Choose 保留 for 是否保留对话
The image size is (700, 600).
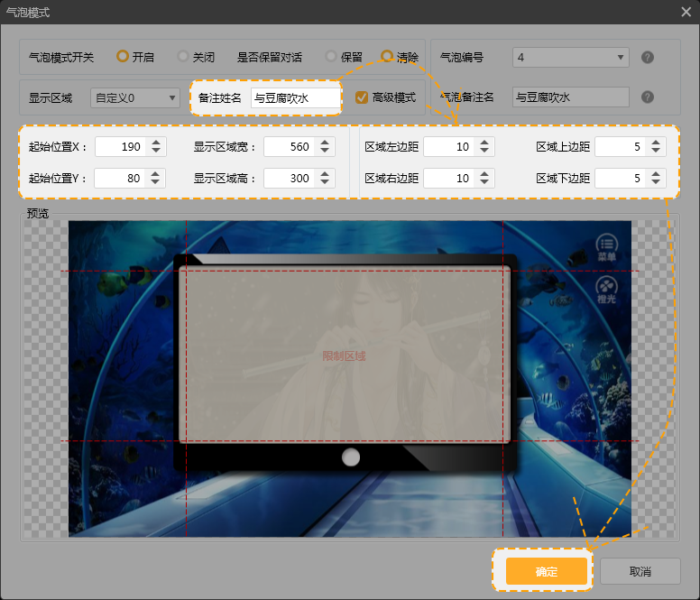point(331,57)
